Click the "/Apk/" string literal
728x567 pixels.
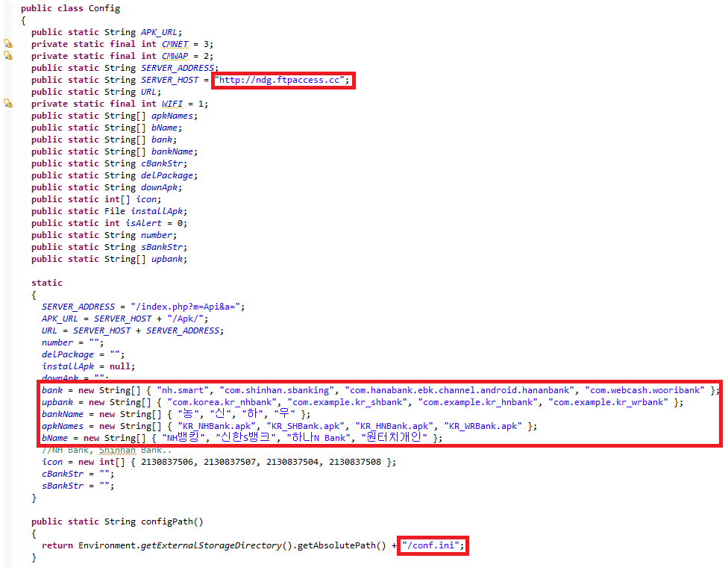tap(185, 319)
